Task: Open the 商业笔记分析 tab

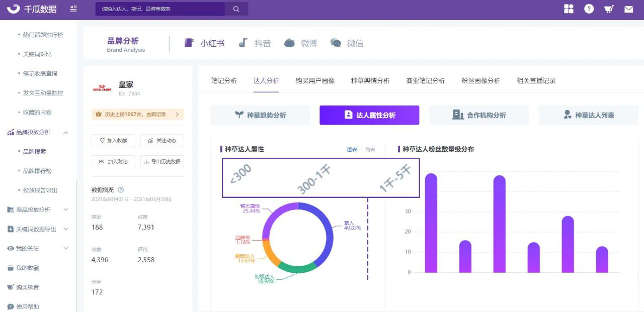Action: pyautogui.click(x=426, y=80)
